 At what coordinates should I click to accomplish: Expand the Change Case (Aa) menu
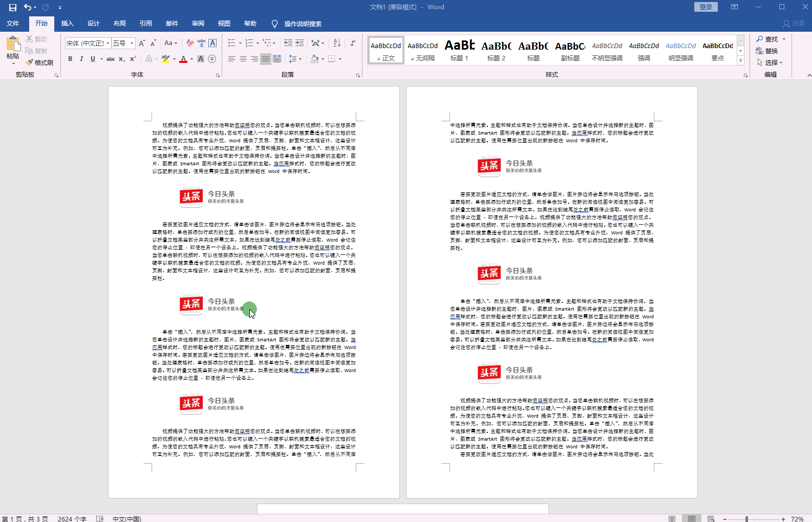170,43
